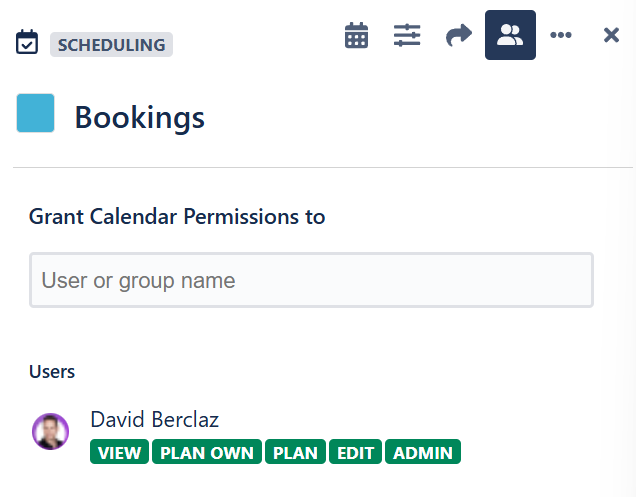Click the SCHEDULING label tag
Viewport: 636px width, 497px height.
pos(111,44)
